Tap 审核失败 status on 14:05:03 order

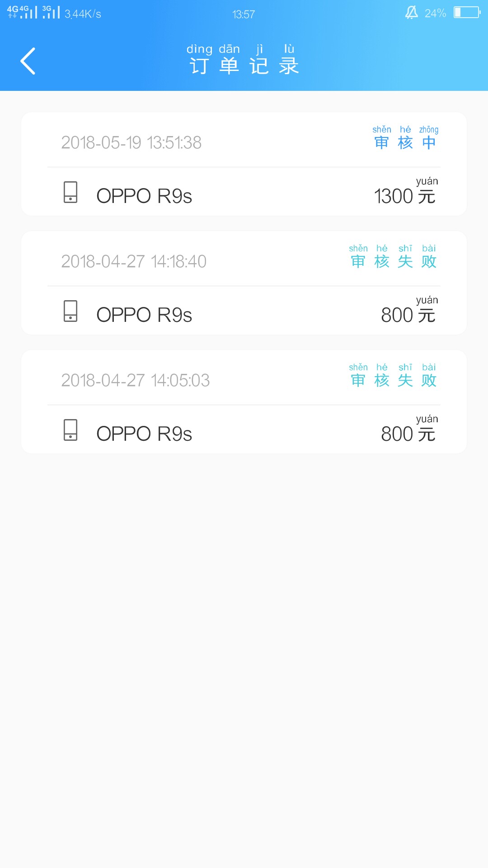point(393,376)
